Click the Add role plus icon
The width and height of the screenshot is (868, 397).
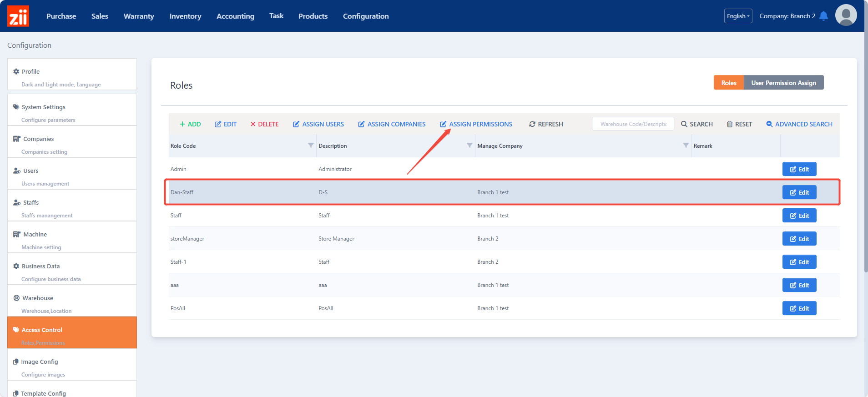[182, 124]
